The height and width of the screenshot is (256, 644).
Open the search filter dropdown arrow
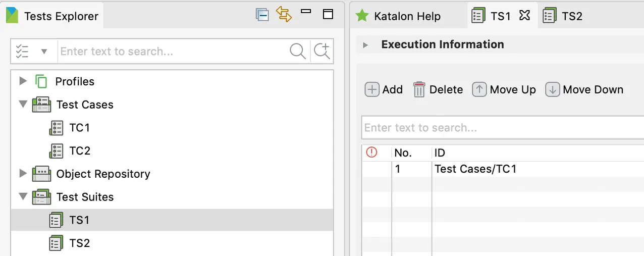[x=44, y=52]
